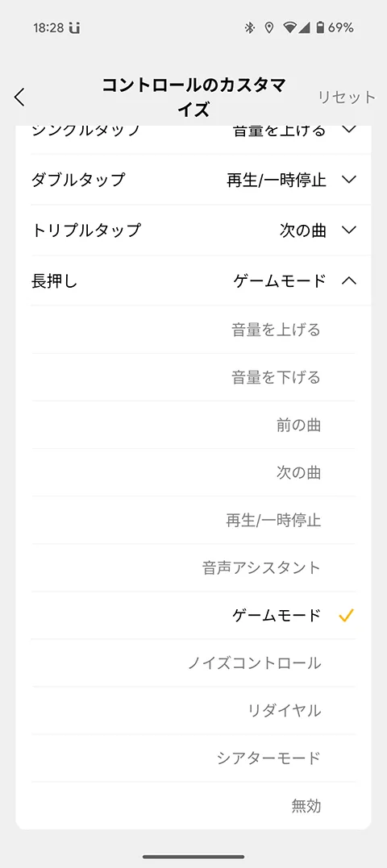Tap the Wi-Fi status icon
Viewport: 387px width, 868px height.
(289, 27)
